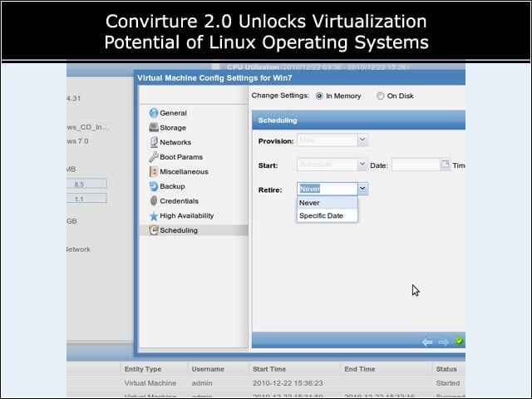Open the Start date calendar picker

[445, 165]
